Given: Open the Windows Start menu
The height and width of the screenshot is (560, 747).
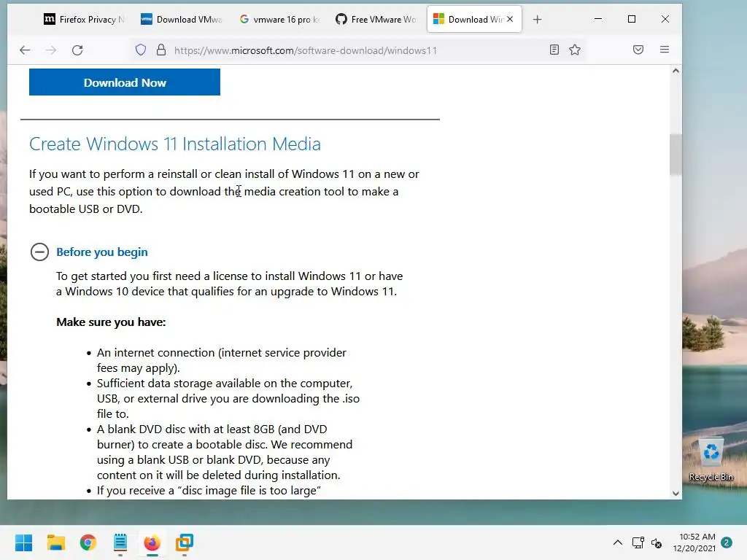Looking at the screenshot, I should (x=24, y=542).
